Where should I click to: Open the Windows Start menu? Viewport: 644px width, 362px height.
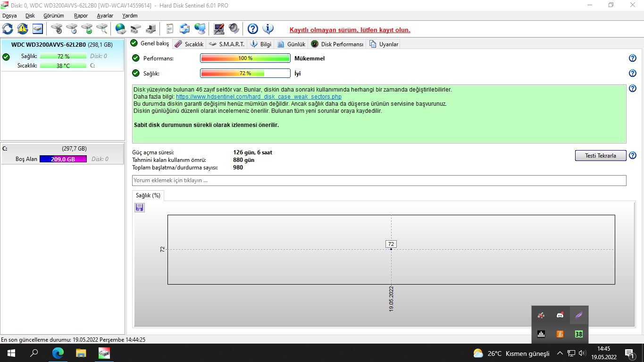coord(11,353)
